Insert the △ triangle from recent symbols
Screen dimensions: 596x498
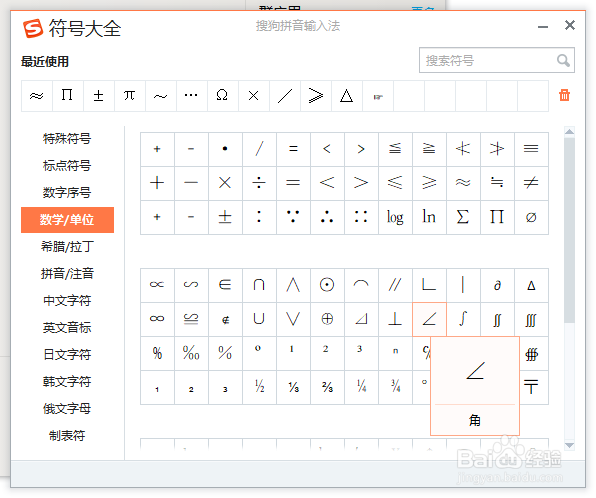346,95
